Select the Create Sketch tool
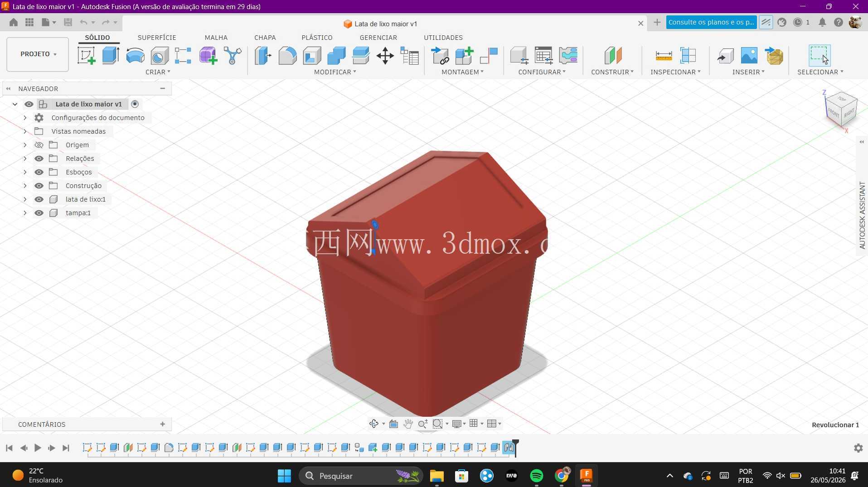868x487 pixels. [86, 56]
